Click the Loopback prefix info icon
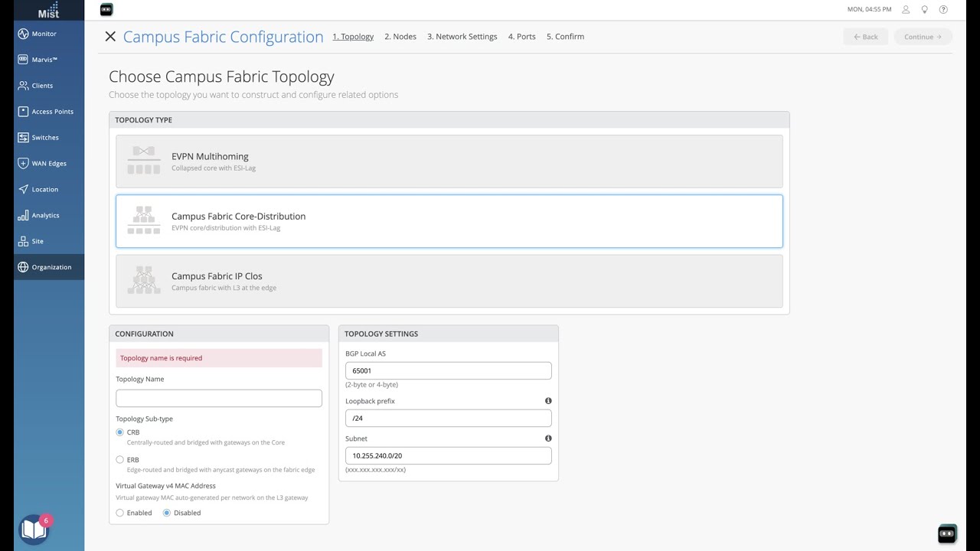This screenshot has width=980, height=551. pos(548,401)
